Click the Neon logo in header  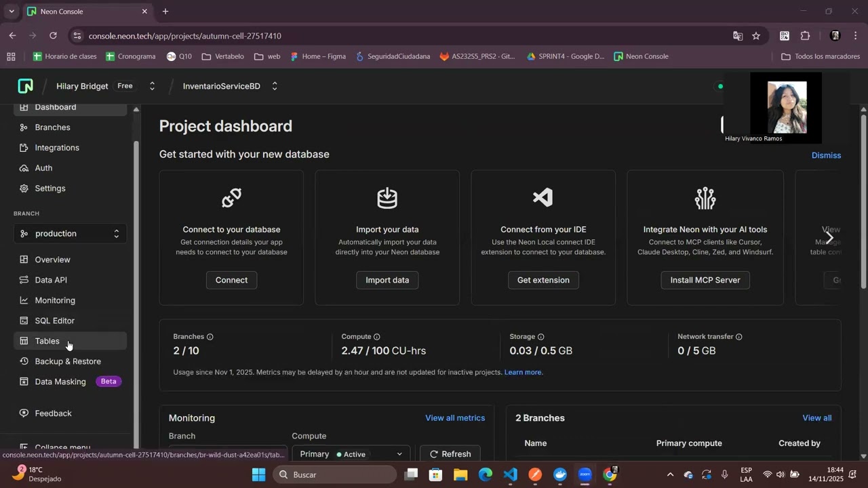pyautogui.click(x=25, y=86)
